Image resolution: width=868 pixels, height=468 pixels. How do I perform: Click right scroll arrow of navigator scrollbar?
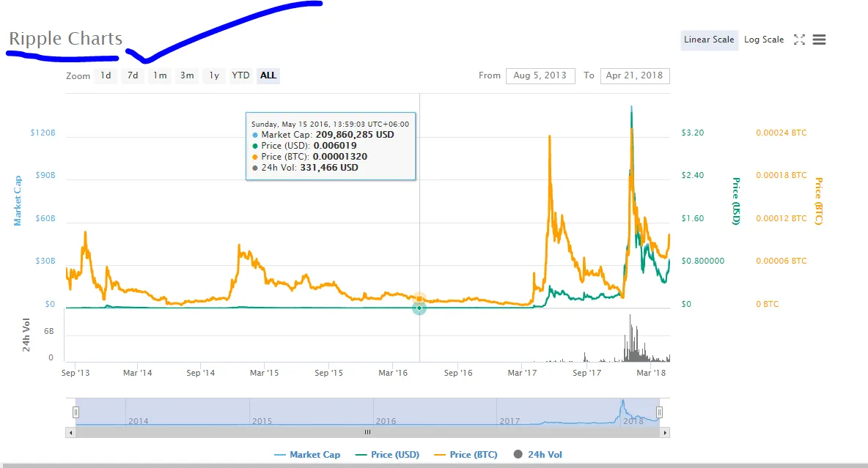[x=665, y=433]
